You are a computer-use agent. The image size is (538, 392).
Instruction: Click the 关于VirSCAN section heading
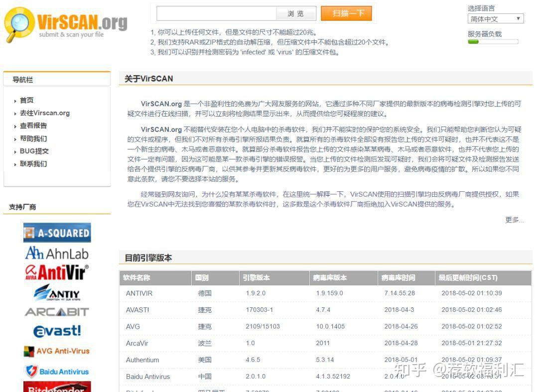(148, 79)
